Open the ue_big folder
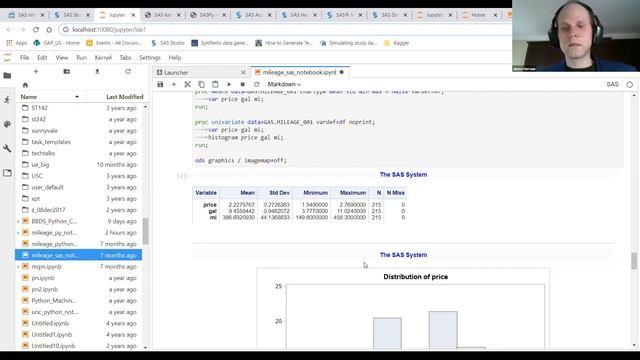This screenshot has width=640, height=360. click(x=79, y=164)
